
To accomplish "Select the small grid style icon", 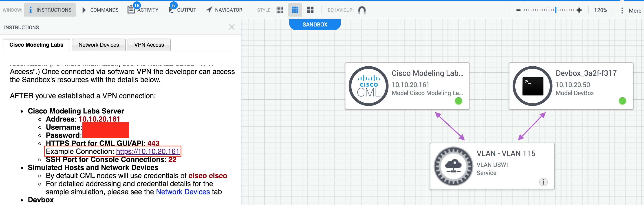I will point(280,10).
